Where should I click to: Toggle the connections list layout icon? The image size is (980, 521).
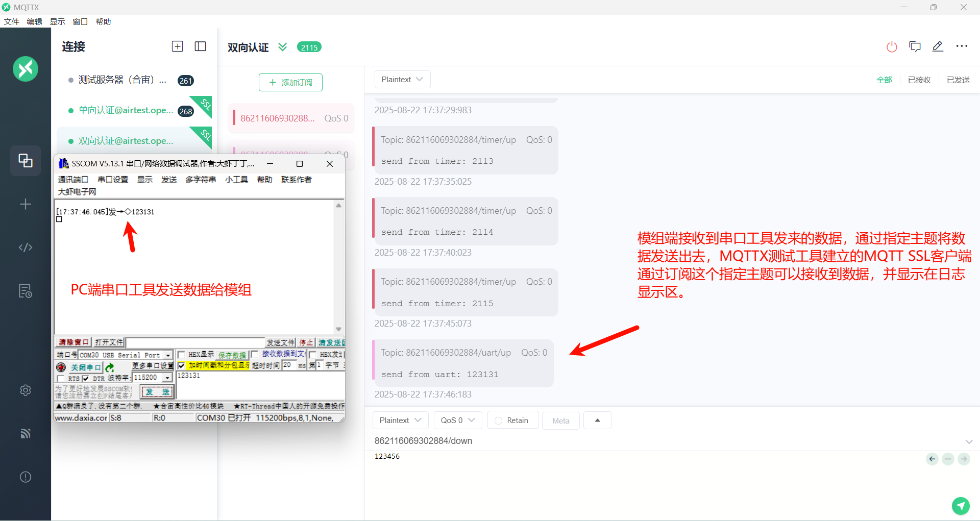coord(201,46)
